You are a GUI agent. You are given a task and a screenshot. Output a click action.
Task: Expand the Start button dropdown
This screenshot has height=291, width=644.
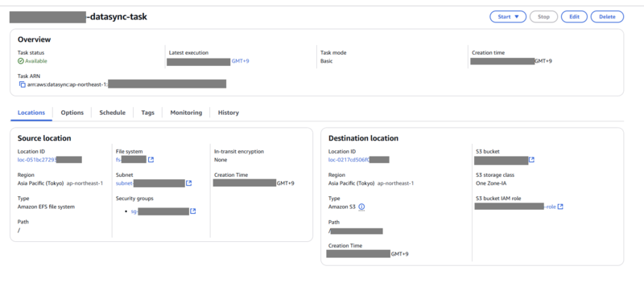point(508,17)
